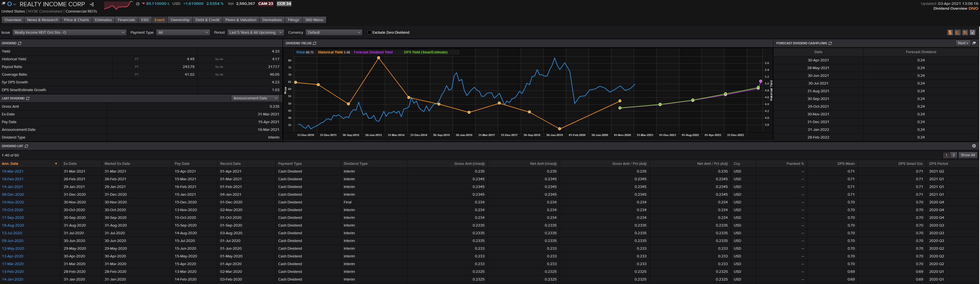
Task: Export data with the Excel icon
Action: click(x=972, y=33)
